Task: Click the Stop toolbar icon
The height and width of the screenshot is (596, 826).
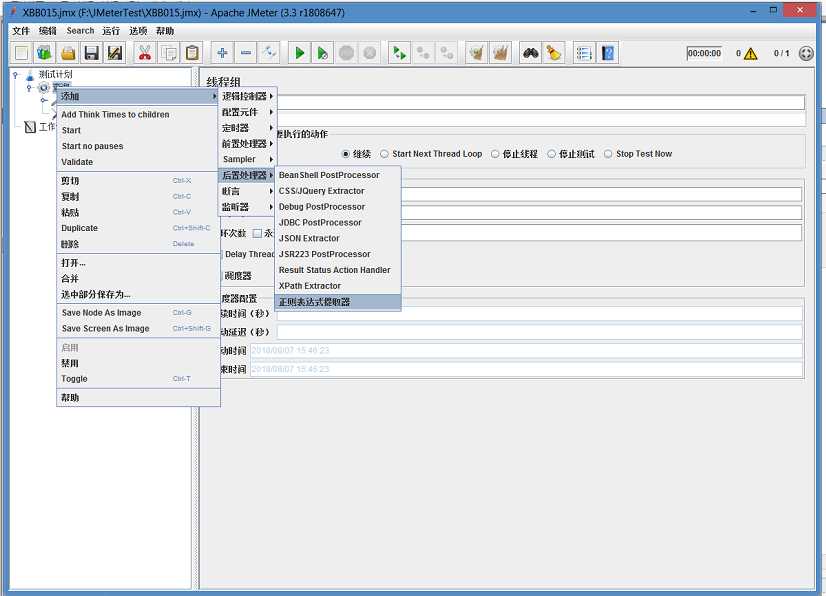Action: click(x=346, y=53)
